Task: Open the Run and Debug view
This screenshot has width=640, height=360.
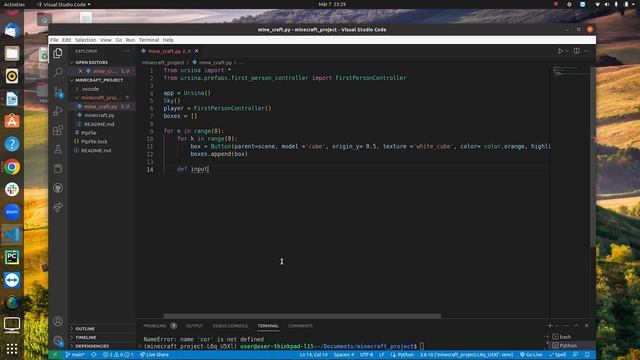Action: (x=58, y=111)
